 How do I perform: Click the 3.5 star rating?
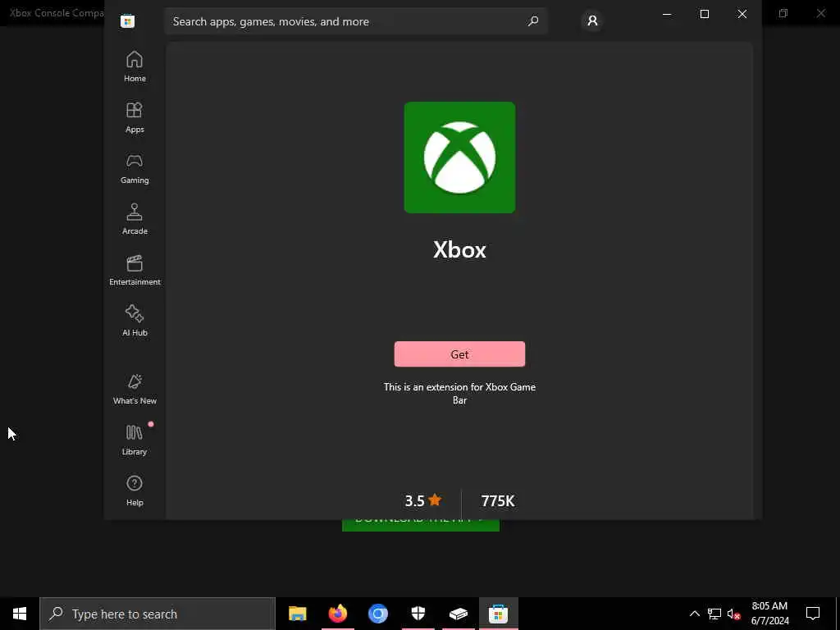click(x=422, y=501)
